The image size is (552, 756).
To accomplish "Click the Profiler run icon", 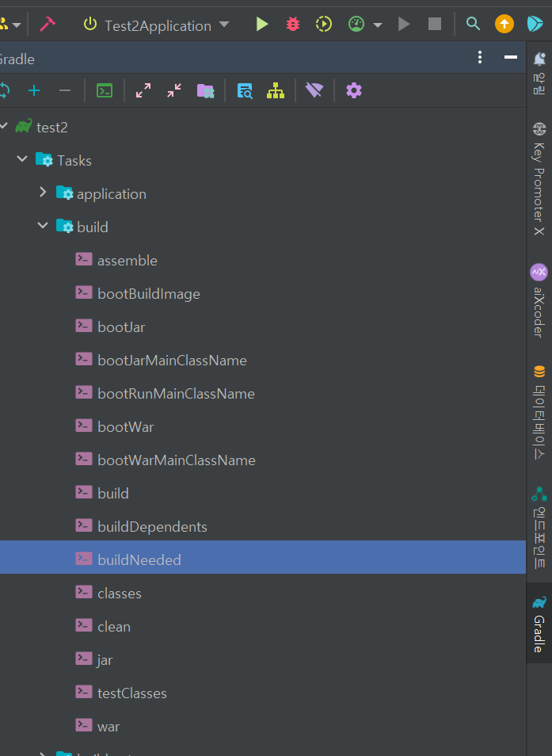I will [356, 24].
